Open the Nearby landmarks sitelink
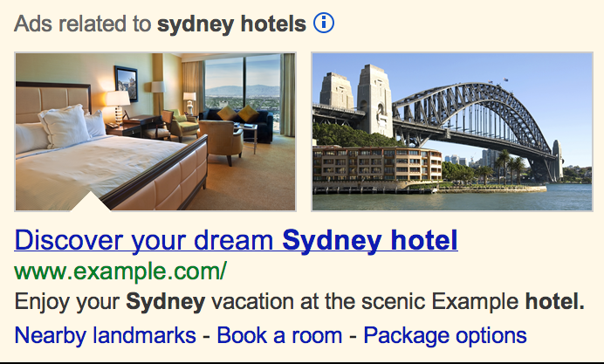The image size is (604, 364). pyautogui.click(x=105, y=335)
